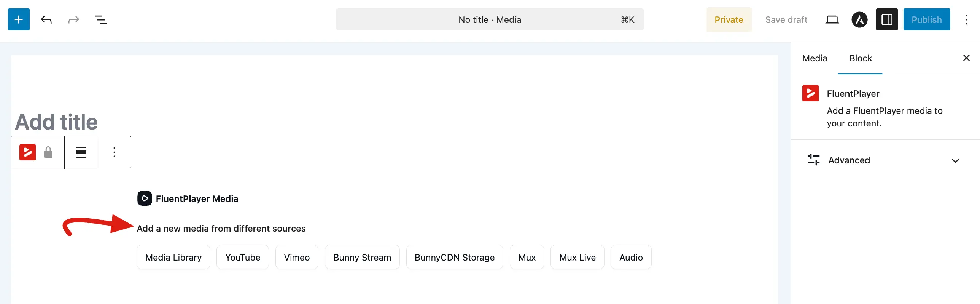Viewport: 980px width, 304px height.
Task: Choose Media Library as source
Action: click(173, 258)
